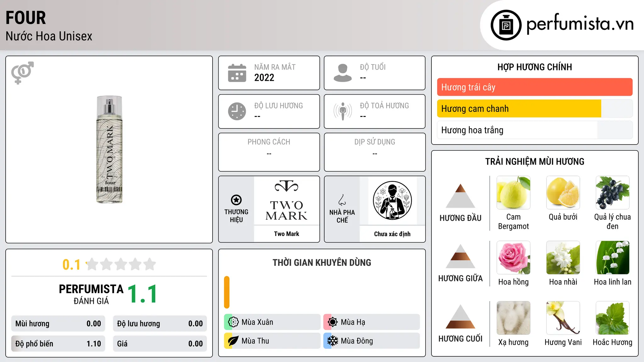Open the Hương Vani note image
The image size is (644, 362).
click(563, 318)
